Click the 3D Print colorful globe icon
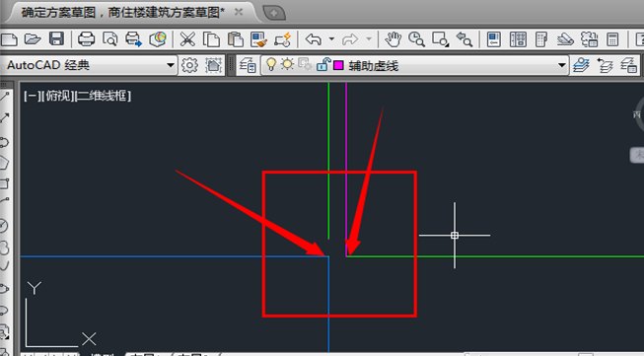The height and width of the screenshot is (356, 644). [x=158, y=39]
